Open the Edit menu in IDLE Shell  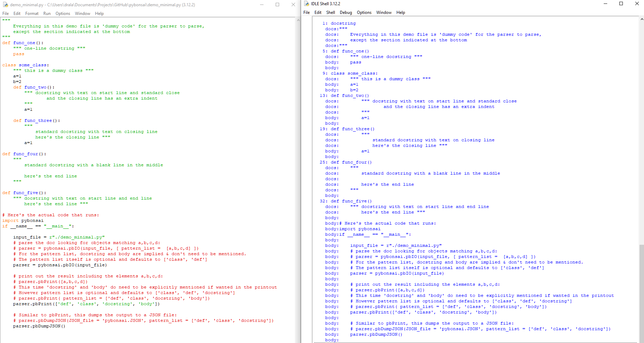pos(318,12)
